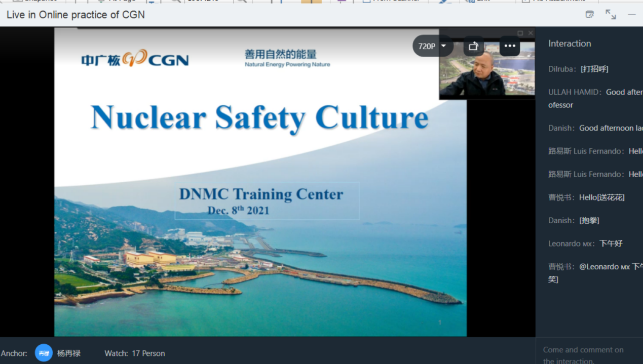The image size is (643, 364).
Task: Minimize the live window using the dash icon
Action: (631, 14)
